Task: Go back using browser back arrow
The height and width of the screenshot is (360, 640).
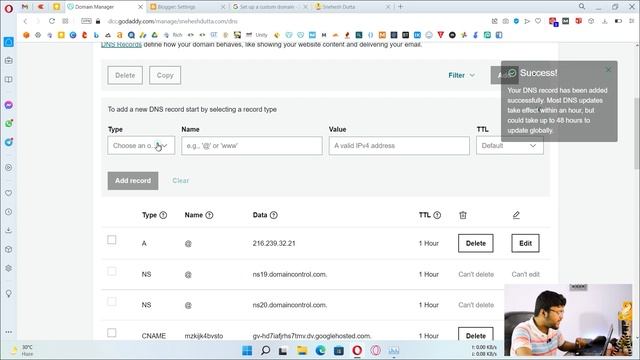Action: 25,21
